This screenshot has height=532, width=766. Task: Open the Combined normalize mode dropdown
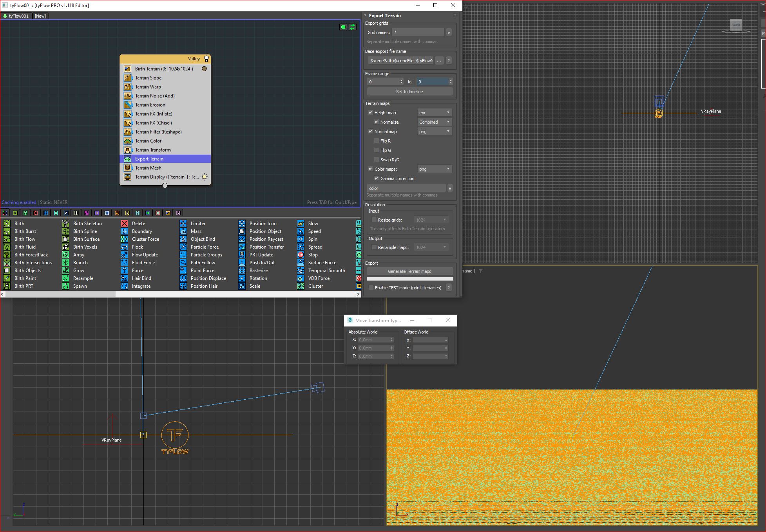[x=435, y=122]
